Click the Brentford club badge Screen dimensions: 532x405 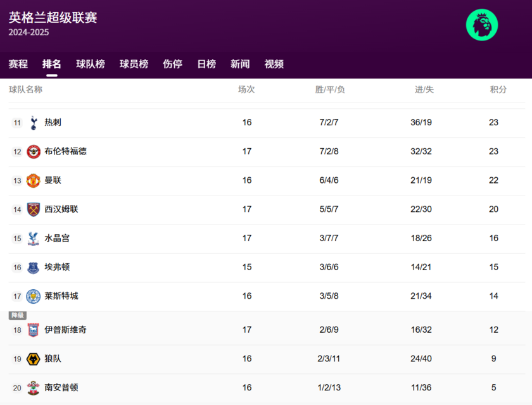click(32, 151)
